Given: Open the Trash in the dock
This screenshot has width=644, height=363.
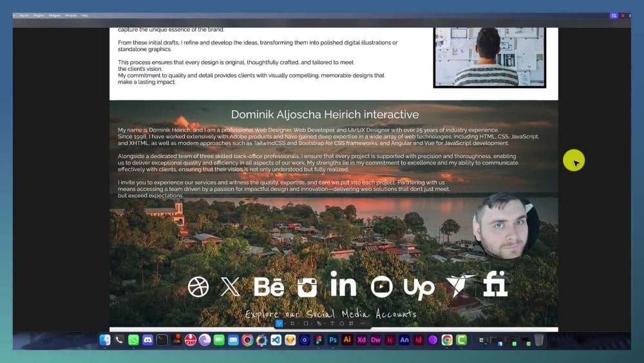Looking at the screenshot, I should point(539,340).
